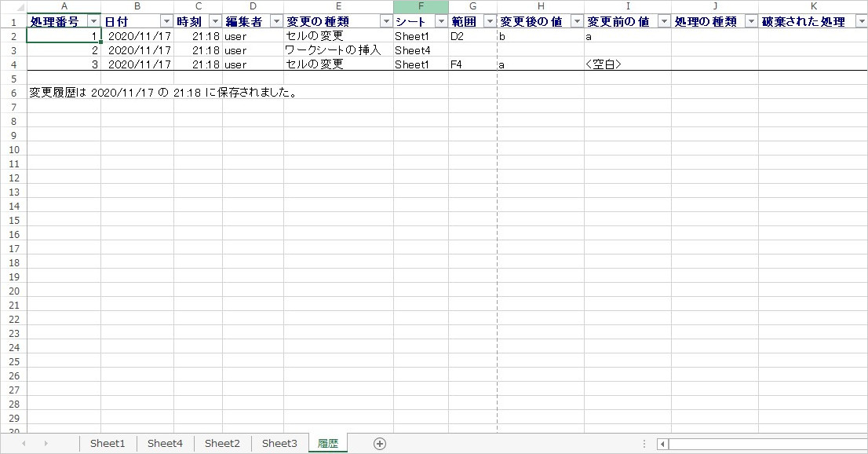Click the horizontal scrollbar left arrow

coord(663,444)
